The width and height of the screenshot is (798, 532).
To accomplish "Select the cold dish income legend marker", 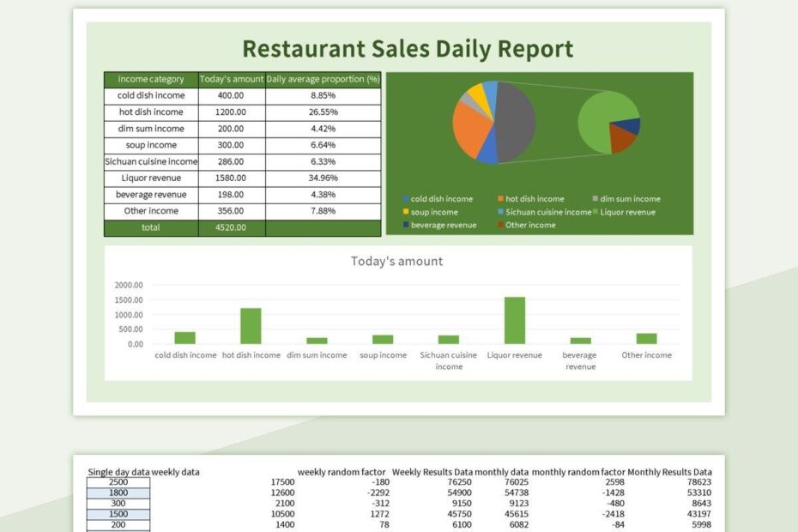I will (x=407, y=198).
